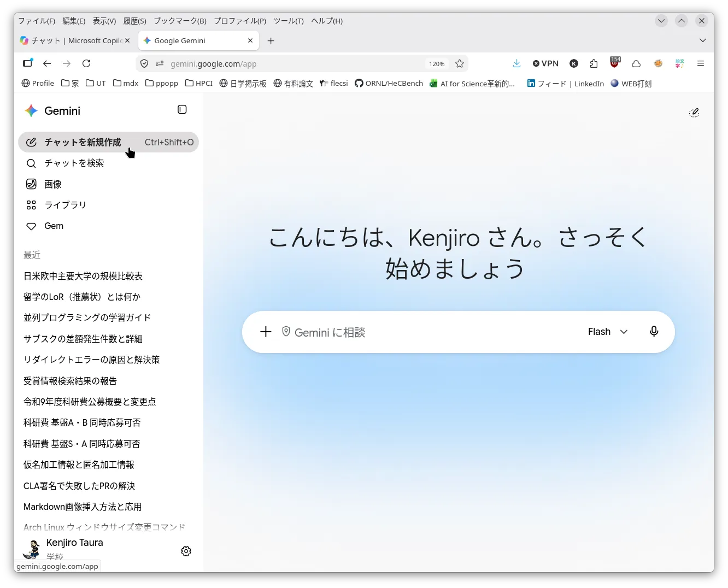Open container tab icon left of back
The height and width of the screenshot is (588, 728).
tap(27, 63)
